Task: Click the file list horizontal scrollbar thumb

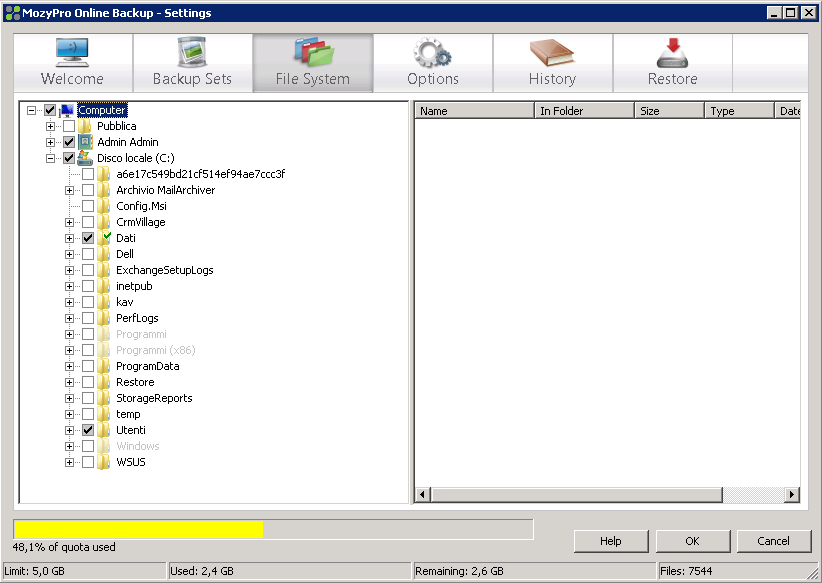Action: tap(577, 494)
